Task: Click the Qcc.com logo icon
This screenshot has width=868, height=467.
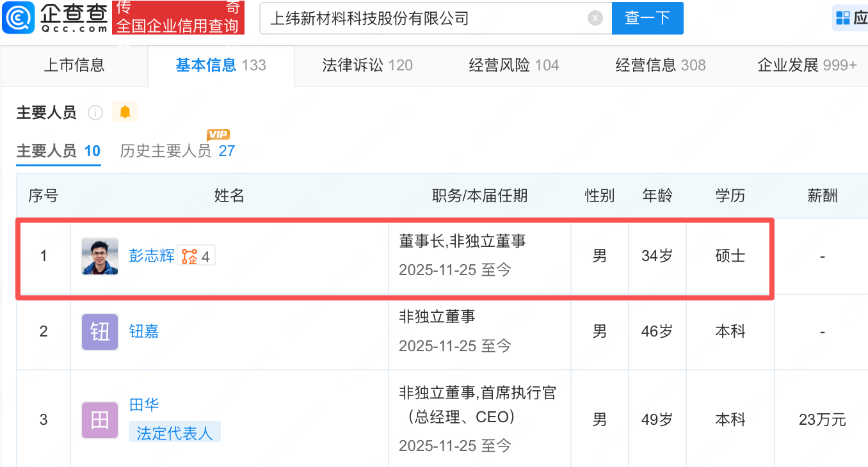Action: pyautogui.click(x=19, y=18)
